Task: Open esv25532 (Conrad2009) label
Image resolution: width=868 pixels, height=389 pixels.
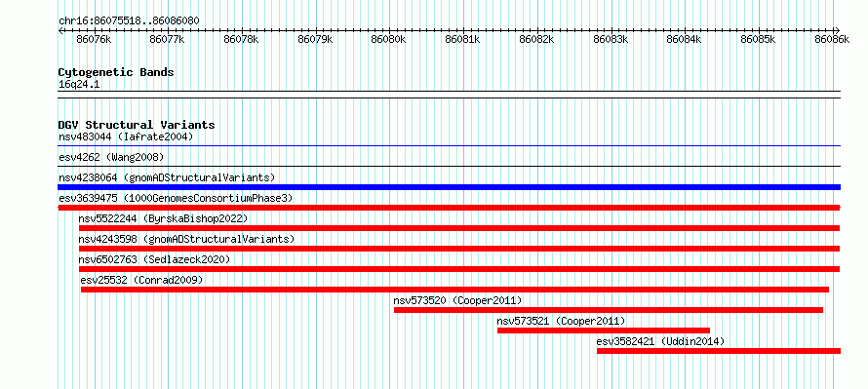Action: [x=141, y=280]
